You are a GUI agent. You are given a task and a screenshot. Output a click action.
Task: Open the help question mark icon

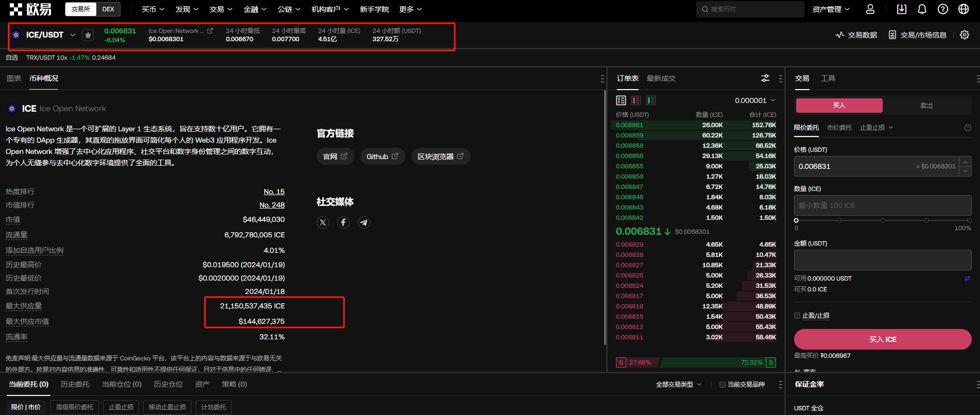coord(942,9)
